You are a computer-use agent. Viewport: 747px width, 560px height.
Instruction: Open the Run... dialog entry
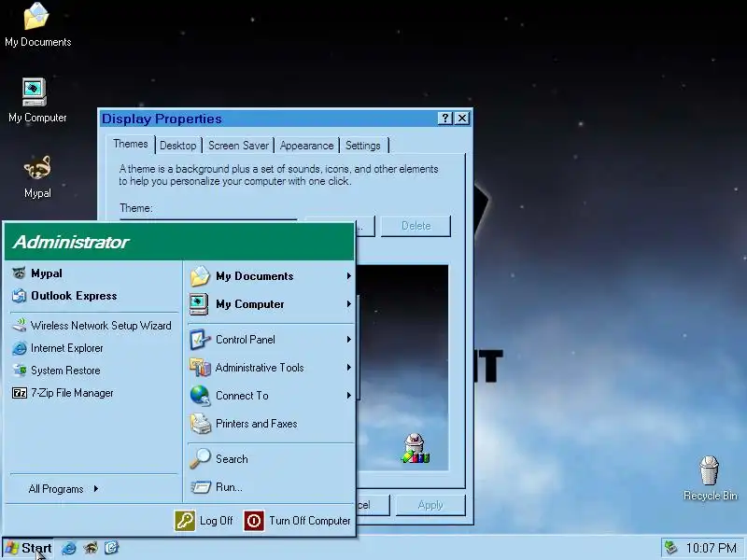click(x=270, y=487)
